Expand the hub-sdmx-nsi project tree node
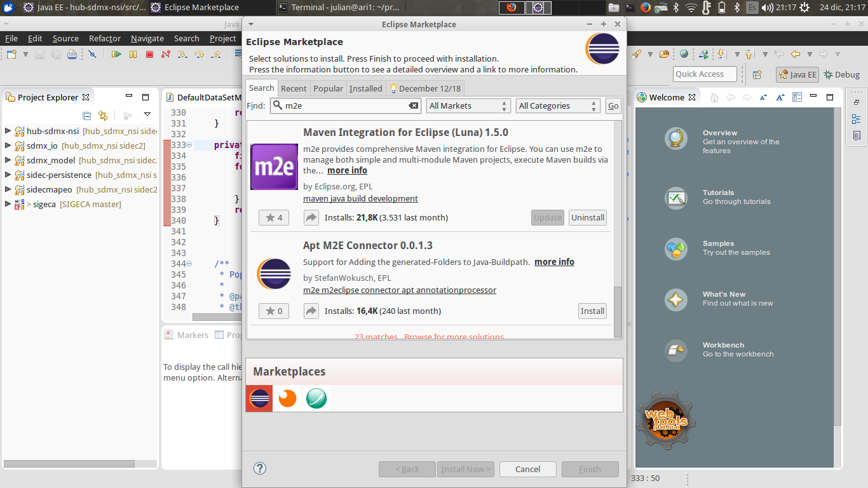Viewport: 868px width, 488px height. tap(8, 132)
